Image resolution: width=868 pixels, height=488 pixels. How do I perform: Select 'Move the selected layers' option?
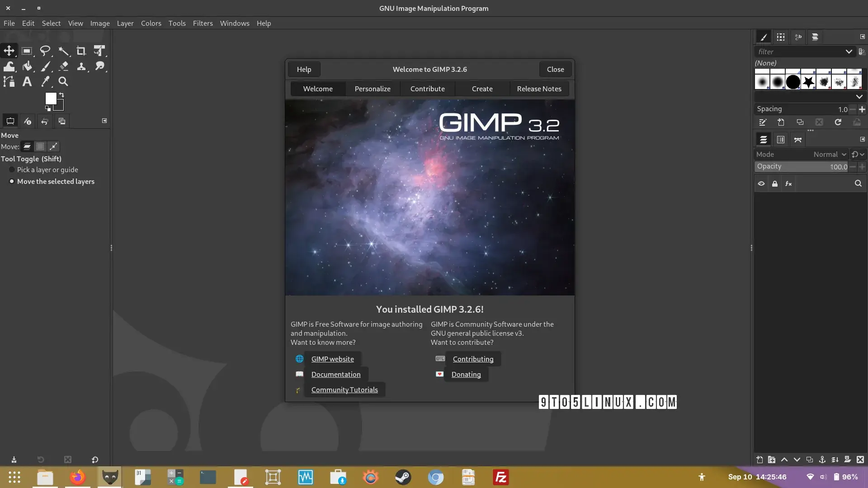[x=52, y=181]
